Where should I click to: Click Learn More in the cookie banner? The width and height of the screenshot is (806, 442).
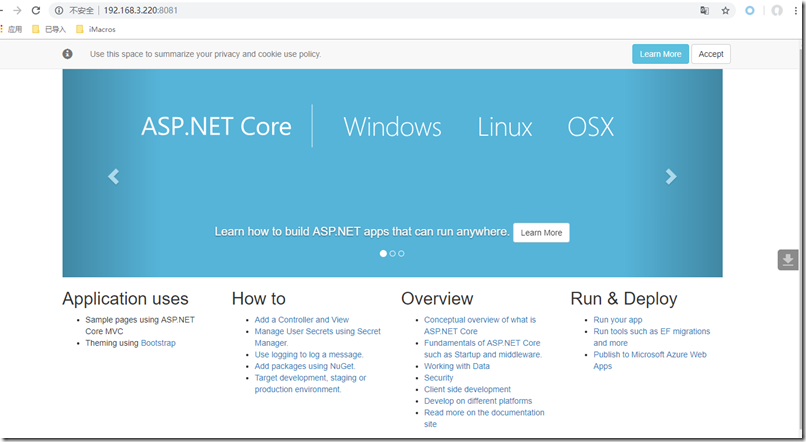coord(661,54)
